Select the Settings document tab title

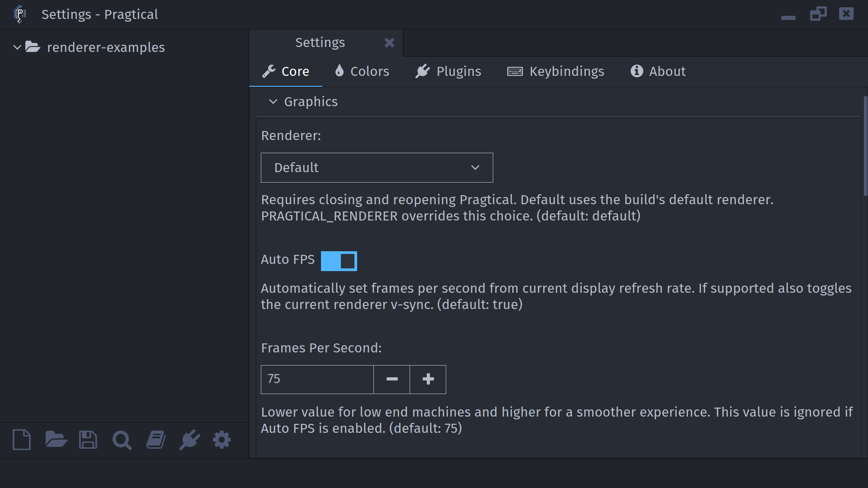pos(320,42)
